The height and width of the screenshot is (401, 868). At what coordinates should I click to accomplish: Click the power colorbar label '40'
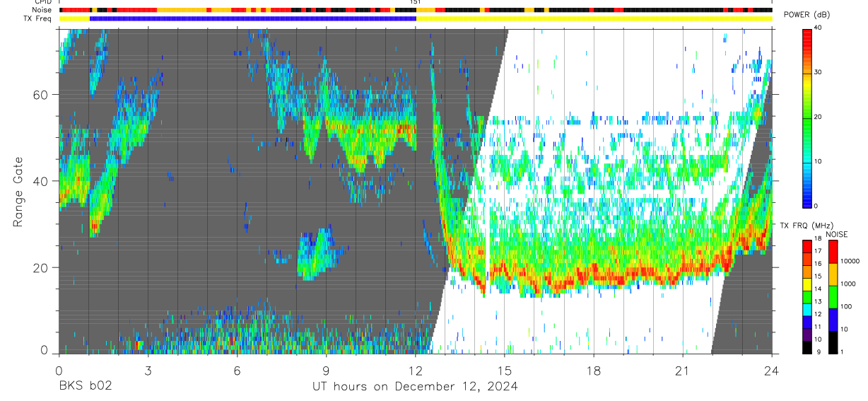pos(818,28)
